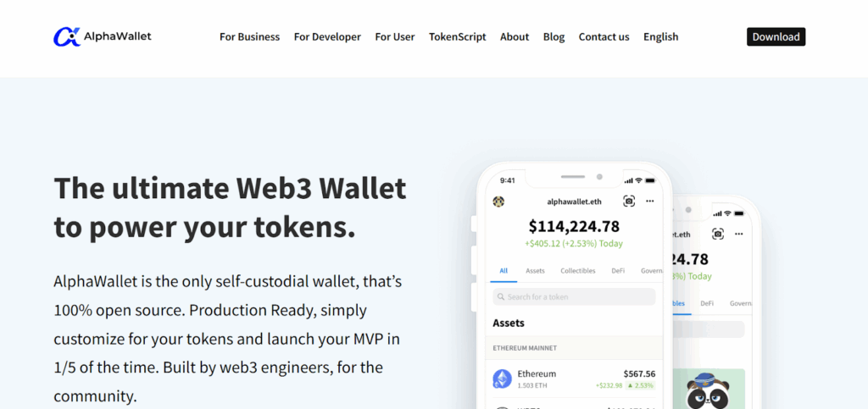Screen dimensions: 868x409
Task: Tap the QR scanner icon on back phone
Action: (718, 234)
